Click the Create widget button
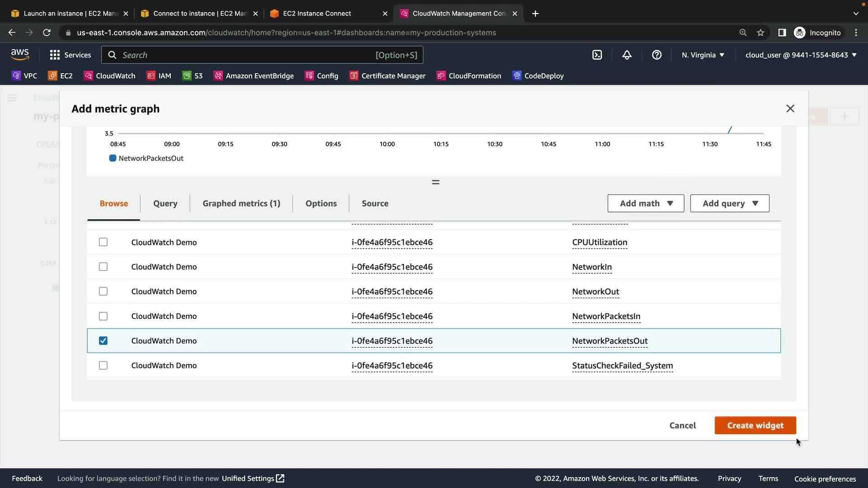This screenshot has width=868, height=488. (x=755, y=425)
